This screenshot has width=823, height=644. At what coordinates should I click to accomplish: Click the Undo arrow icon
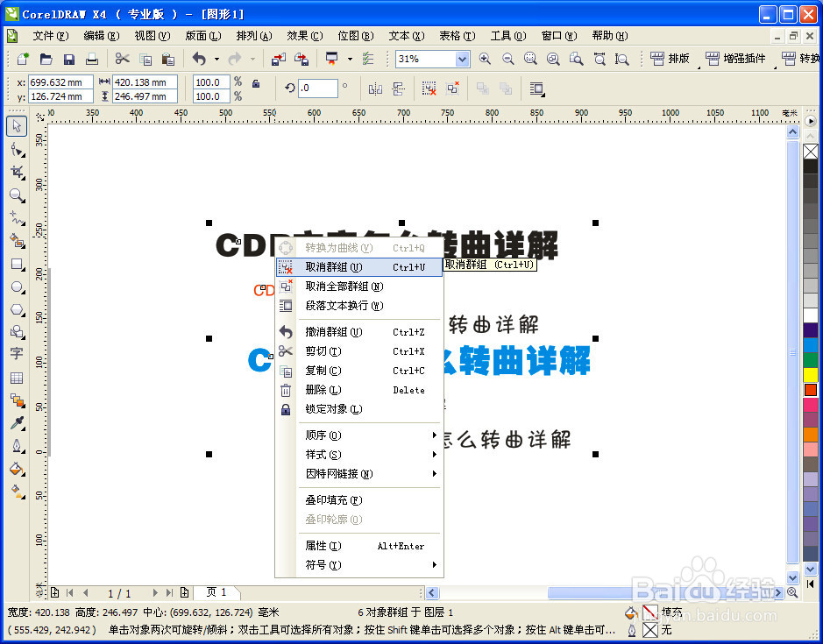199,59
